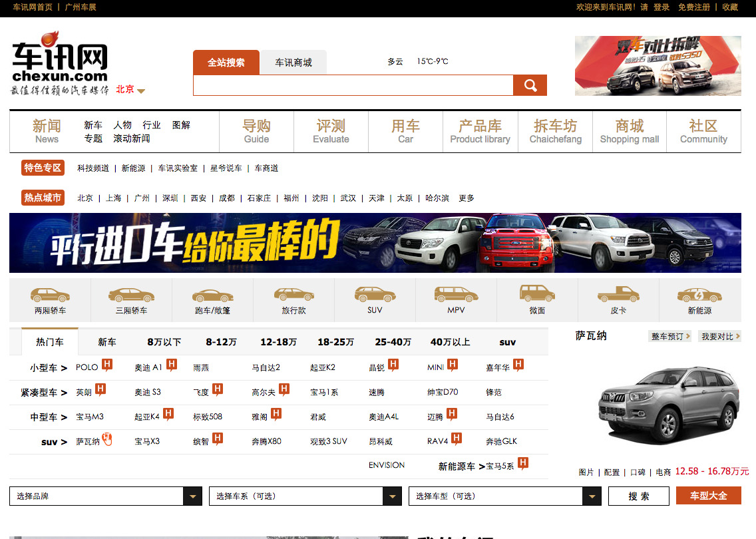Click the H badge next to 英朗

click(100, 389)
